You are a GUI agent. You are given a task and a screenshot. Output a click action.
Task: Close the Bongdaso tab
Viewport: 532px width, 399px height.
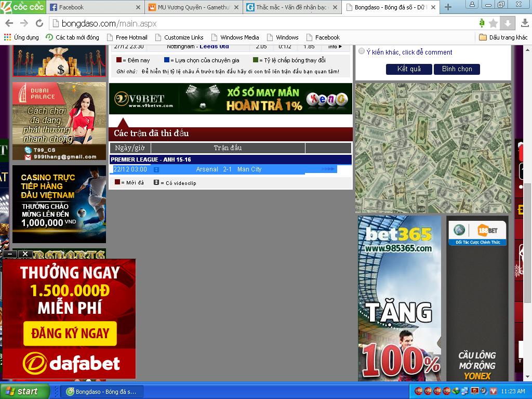click(x=433, y=7)
